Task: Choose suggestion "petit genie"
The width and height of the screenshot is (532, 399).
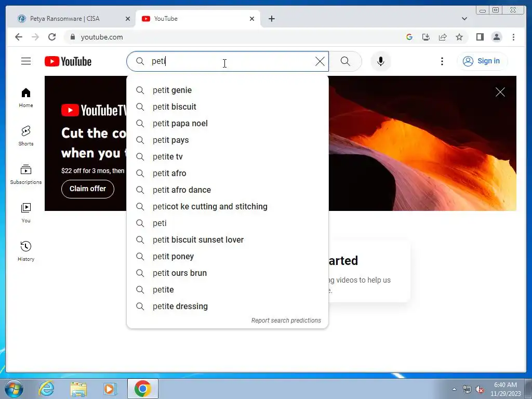Action: pyautogui.click(x=228, y=90)
